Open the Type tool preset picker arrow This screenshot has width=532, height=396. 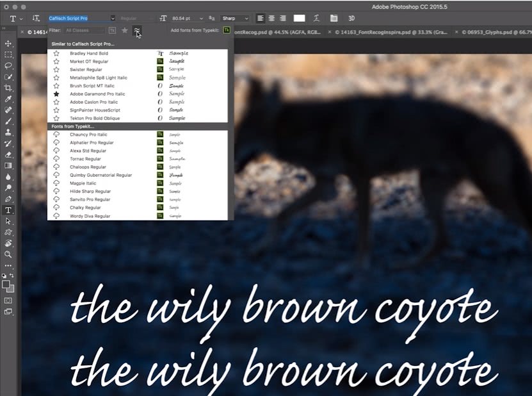[x=21, y=19]
